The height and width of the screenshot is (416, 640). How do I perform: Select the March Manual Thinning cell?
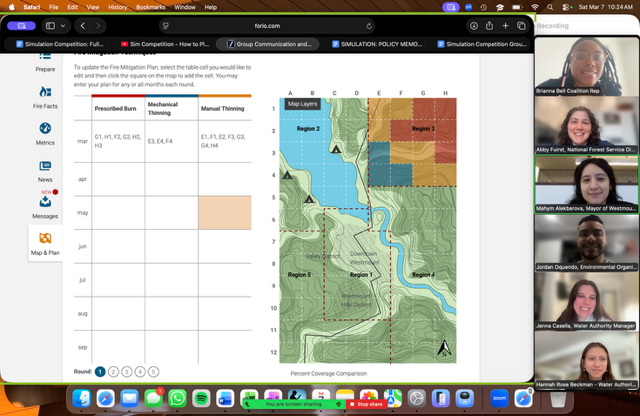(x=225, y=141)
